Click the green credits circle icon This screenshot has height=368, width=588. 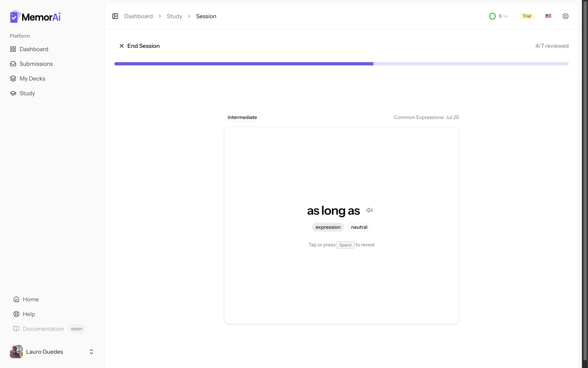492,16
